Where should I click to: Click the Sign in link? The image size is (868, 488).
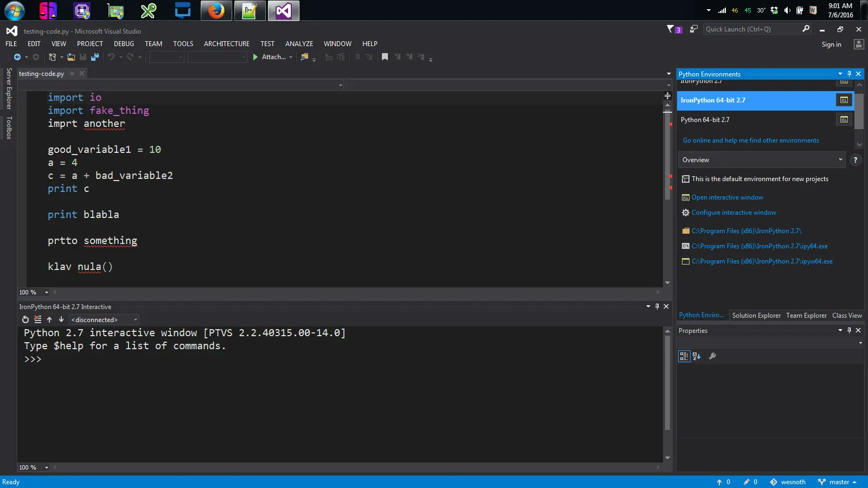pyautogui.click(x=832, y=44)
